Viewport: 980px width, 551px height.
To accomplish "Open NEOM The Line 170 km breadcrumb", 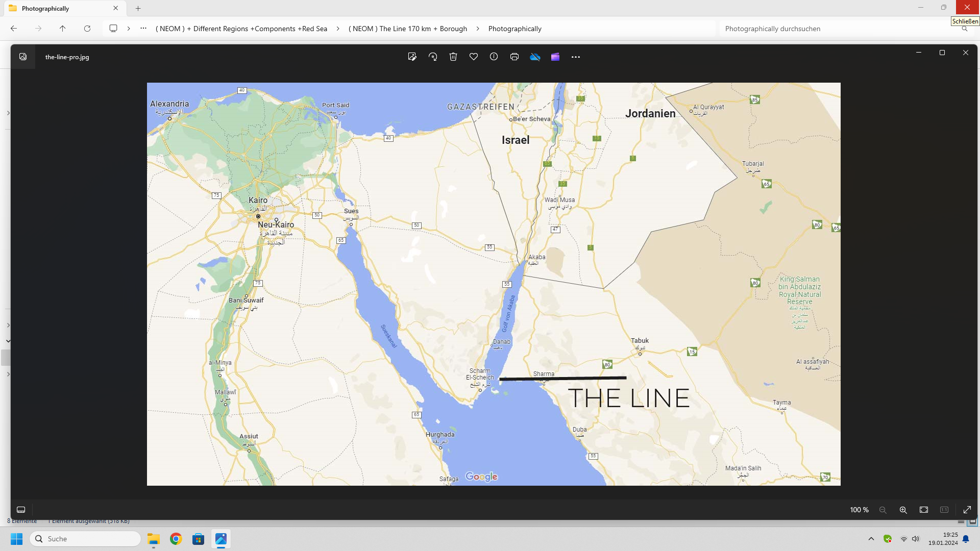I will coord(408,29).
